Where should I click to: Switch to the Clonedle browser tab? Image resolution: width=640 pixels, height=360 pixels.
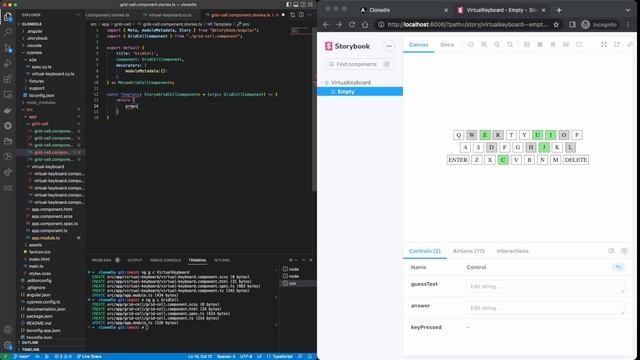(403, 10)
